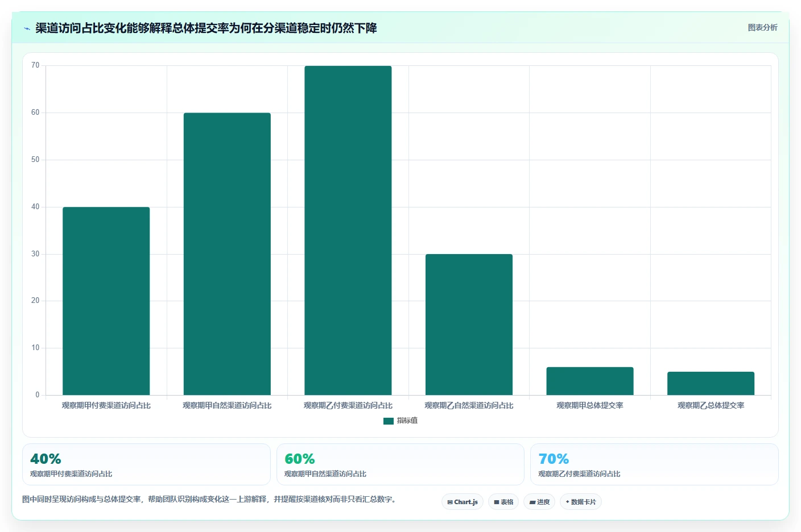Click the 表格 tag chip
This screenshot has width=801, height=532.
pyautogui.click(x=503, y=502)
